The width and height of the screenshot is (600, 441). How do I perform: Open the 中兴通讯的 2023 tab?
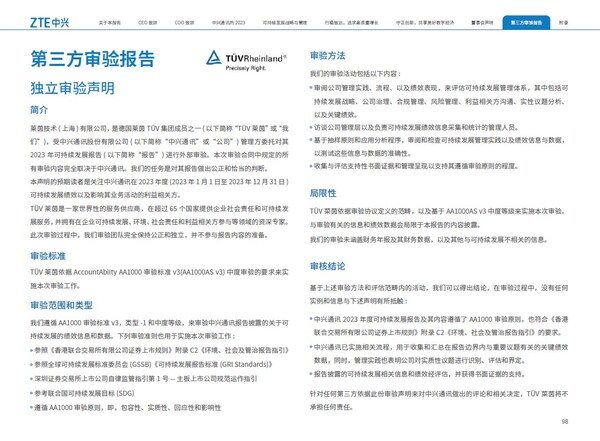pos(228,20)
